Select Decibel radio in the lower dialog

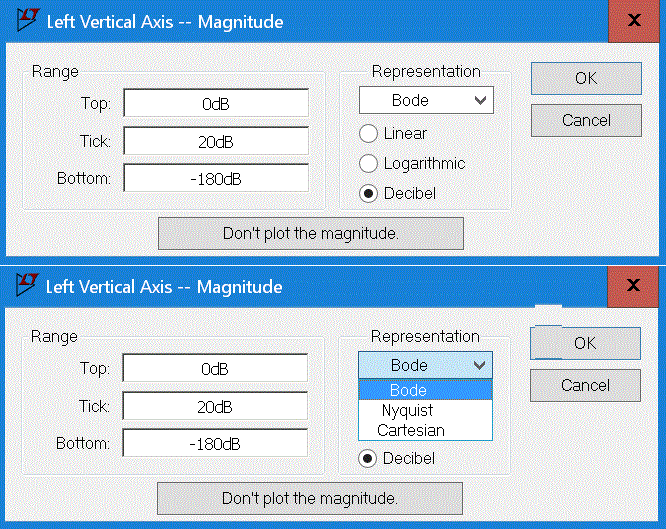[368, 458]
